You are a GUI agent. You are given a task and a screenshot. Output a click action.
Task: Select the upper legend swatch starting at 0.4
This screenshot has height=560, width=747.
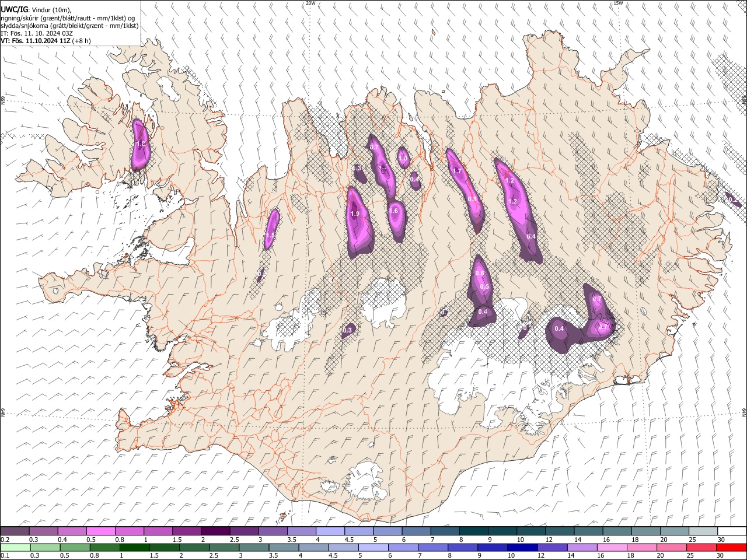coord(72,531)
